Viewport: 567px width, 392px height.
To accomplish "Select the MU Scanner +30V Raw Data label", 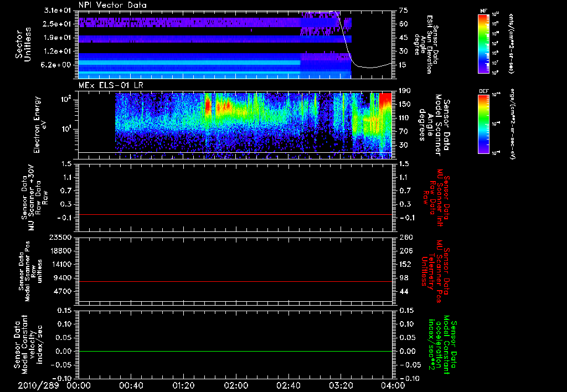I will (34, 198).
